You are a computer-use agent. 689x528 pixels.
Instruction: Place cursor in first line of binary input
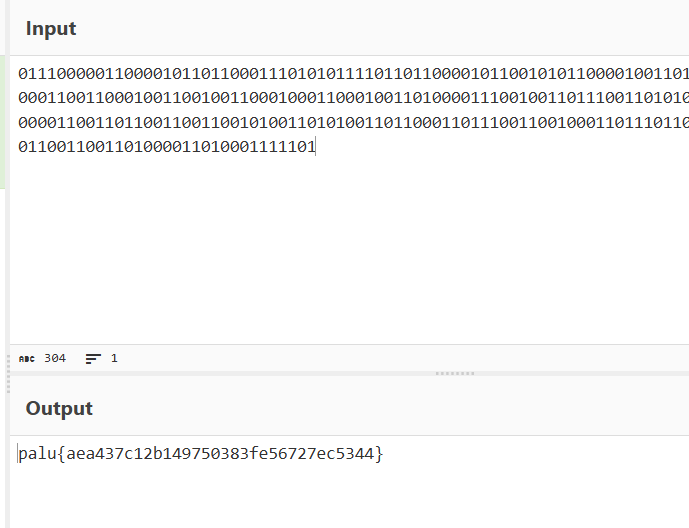tap(300, 74)
